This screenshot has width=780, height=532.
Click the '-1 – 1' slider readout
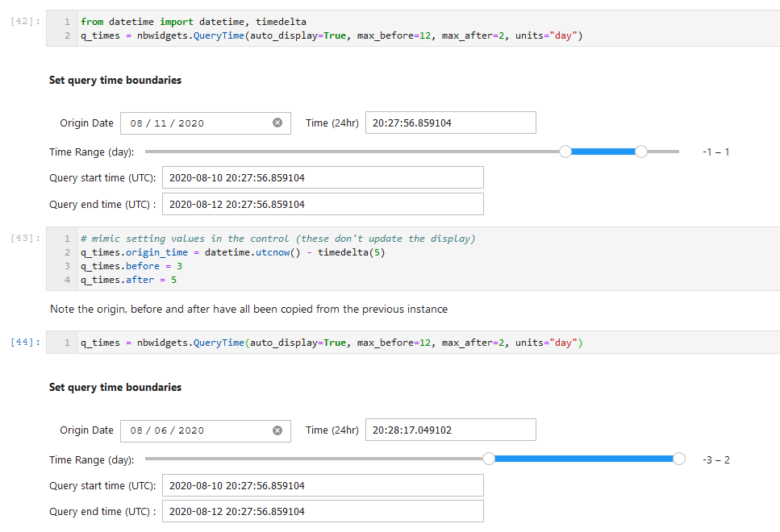pos(715,152)
